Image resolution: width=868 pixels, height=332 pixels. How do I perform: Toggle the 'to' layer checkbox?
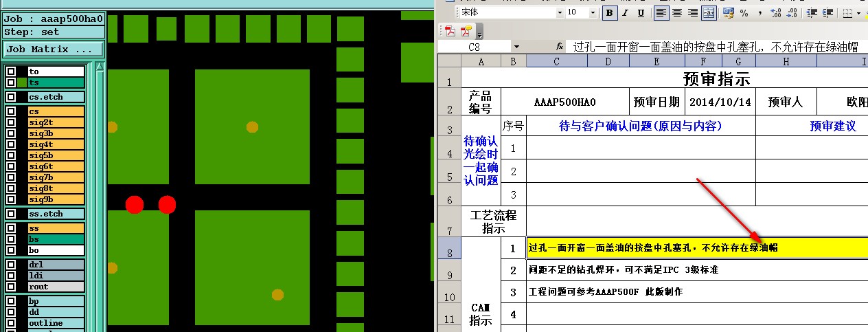10,71
